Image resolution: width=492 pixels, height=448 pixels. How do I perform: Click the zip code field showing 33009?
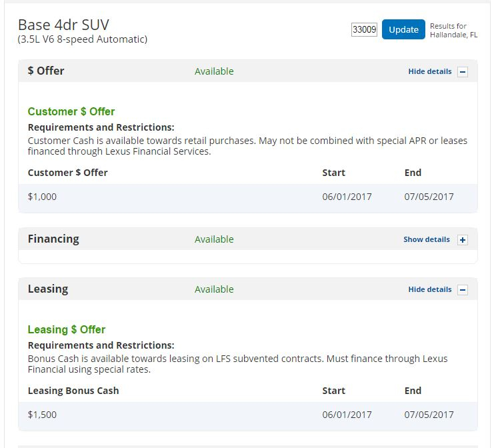click(x=364, y=30)
